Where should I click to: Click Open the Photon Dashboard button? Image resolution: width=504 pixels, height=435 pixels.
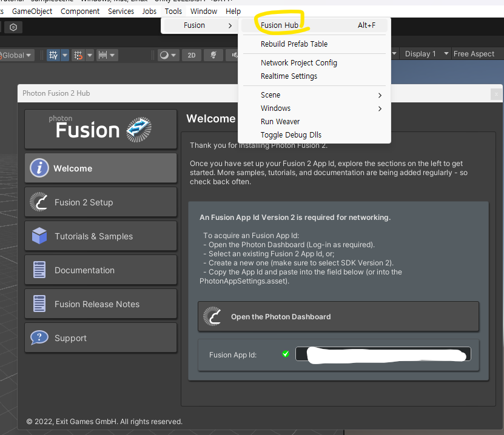(x=338, y=316)
